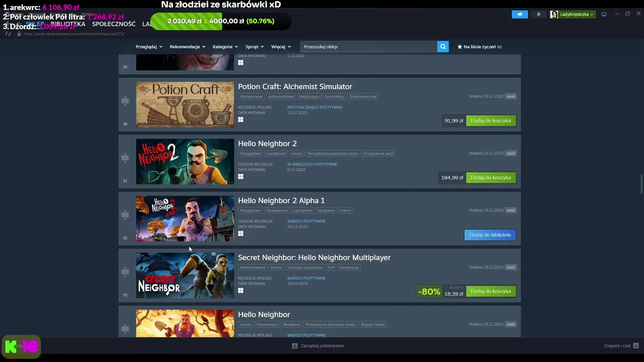
Task: Switch to the BIBLIOTEKA tab
Action: (68, 24)
